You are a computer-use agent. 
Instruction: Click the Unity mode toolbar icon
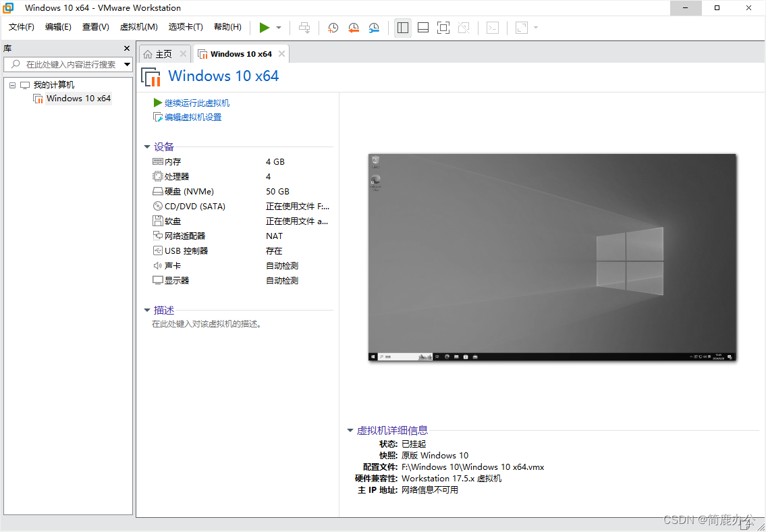[x=464, y=28]
